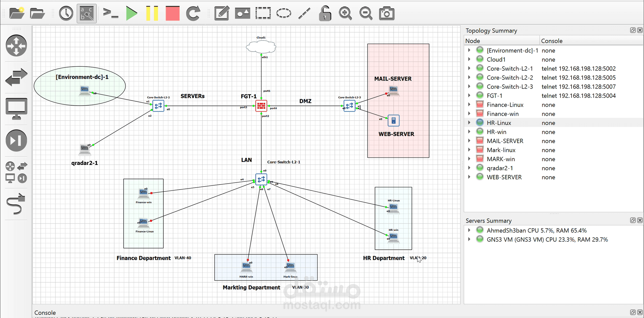Select MARK-win VM on canvas
Image resolution: width=644 pixels, height=318 pixels.
(246, 268)
